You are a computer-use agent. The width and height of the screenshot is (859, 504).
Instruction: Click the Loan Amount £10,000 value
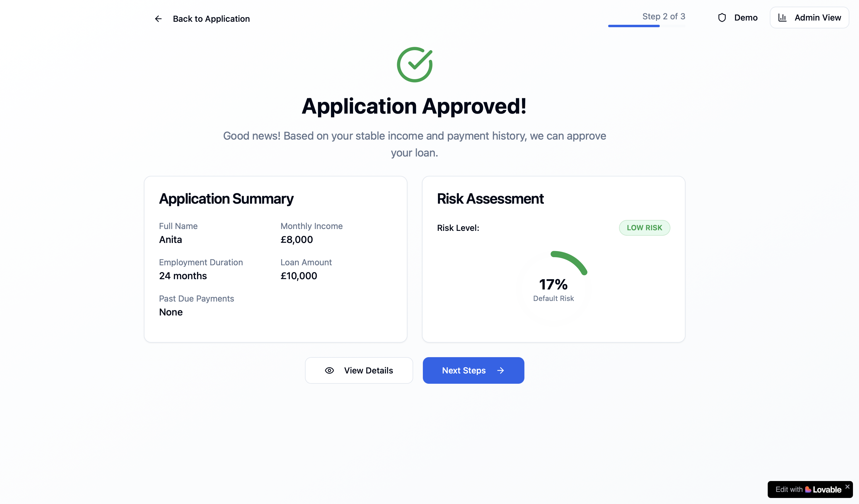[299, 276]
